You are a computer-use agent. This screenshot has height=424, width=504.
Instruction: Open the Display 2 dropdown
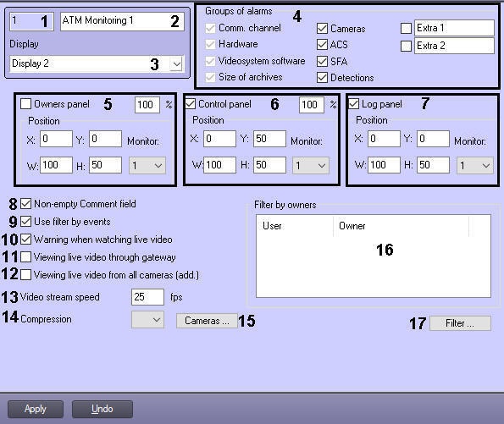176,64
